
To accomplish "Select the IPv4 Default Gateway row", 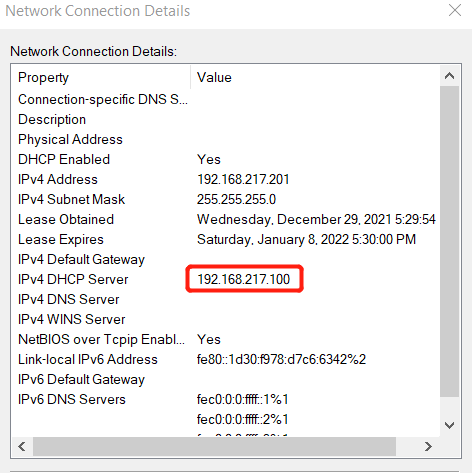I will pyautogui.click(x=226, y=259).
